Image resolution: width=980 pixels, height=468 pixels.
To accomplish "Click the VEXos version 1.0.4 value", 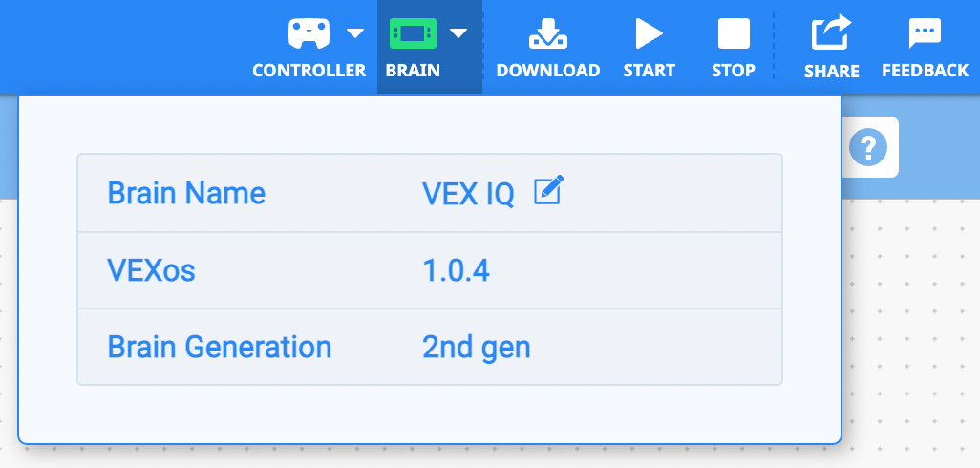I will pyautogui.click(x=456, y=271).
